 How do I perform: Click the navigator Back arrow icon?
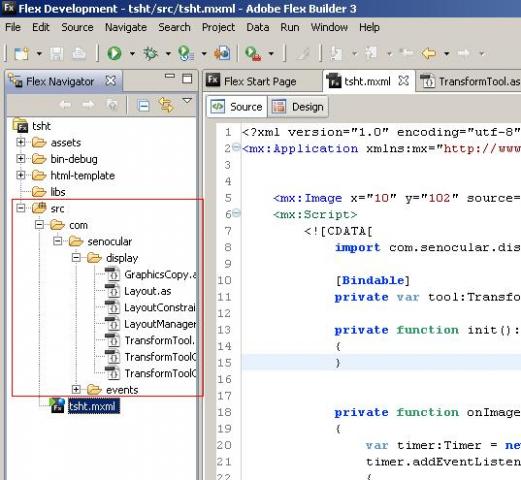(x=65, y=105)
